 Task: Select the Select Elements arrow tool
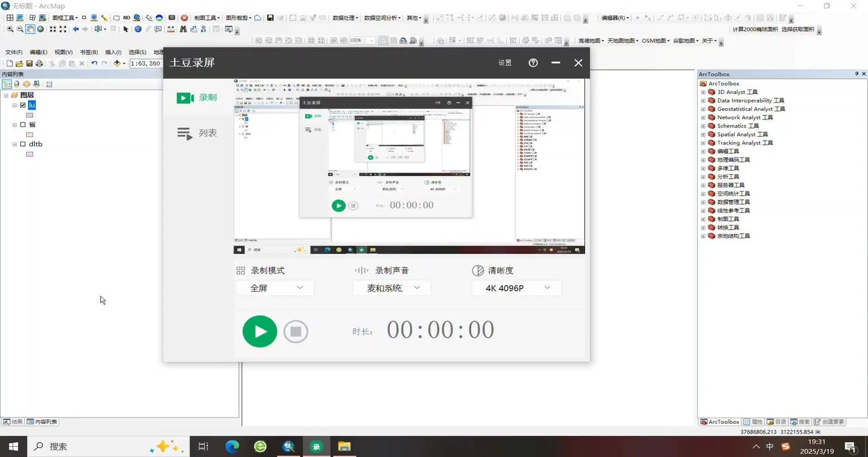coord(125,29)
